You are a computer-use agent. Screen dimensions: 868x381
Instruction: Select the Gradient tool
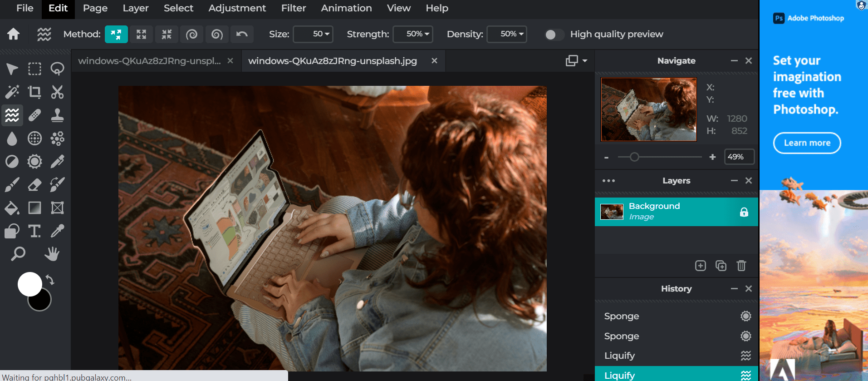coord(34,208)
